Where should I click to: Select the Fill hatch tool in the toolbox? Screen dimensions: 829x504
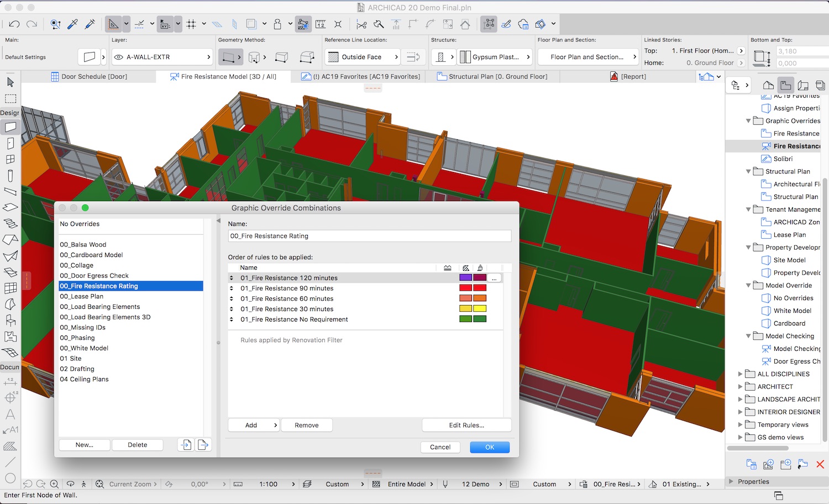[10, 446]
